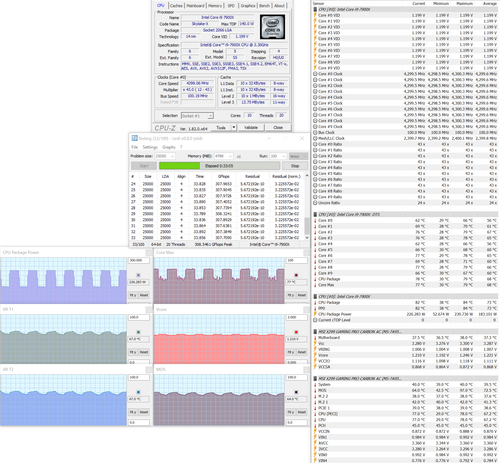Click the LinX results table scrollbar thumb
Screen dimensions: 500x463
tap(307, 226)
